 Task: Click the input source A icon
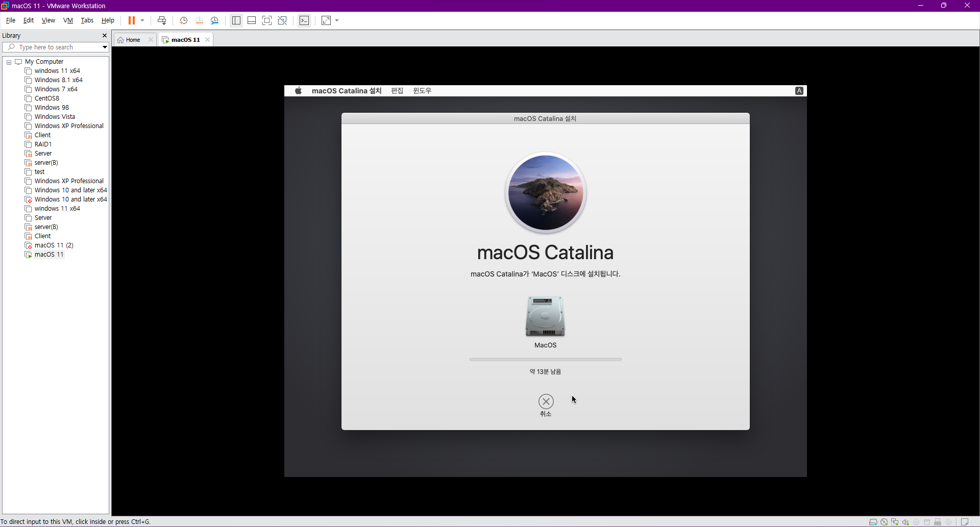coord(799,91)
